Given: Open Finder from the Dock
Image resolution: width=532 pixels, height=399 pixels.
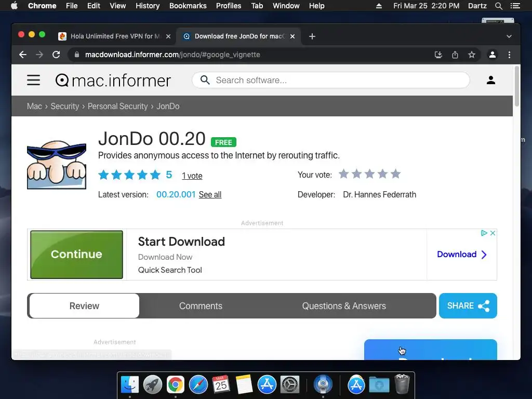Looking at the screenshot, I should tap(130, 385).
